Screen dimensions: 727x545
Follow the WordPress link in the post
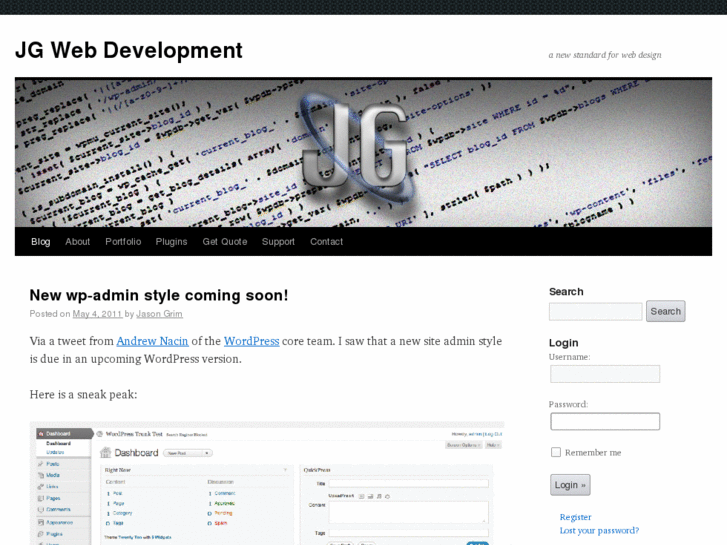point(251,341)
